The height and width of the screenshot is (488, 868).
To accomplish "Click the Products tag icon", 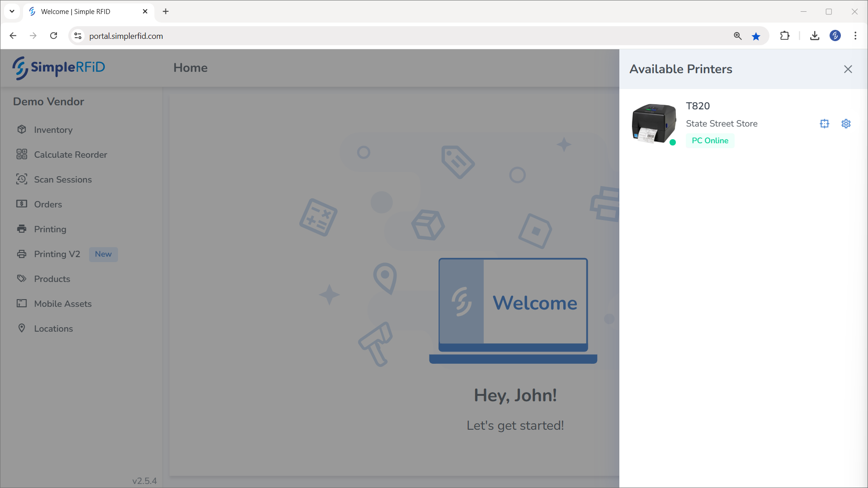I will pos(22,278).
